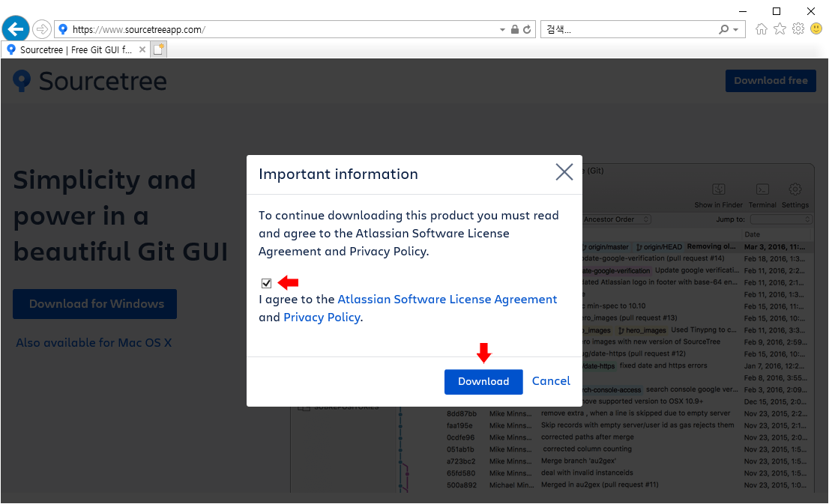Refresh the page with the reload icon
Screen dimensions: 829x504
(x=527, y=30)
